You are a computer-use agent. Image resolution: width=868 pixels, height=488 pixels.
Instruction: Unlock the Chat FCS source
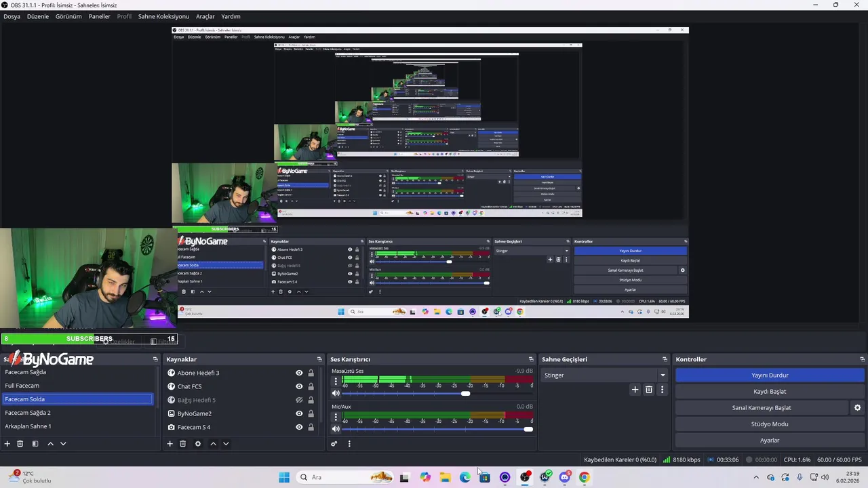(x=311, y=386)
